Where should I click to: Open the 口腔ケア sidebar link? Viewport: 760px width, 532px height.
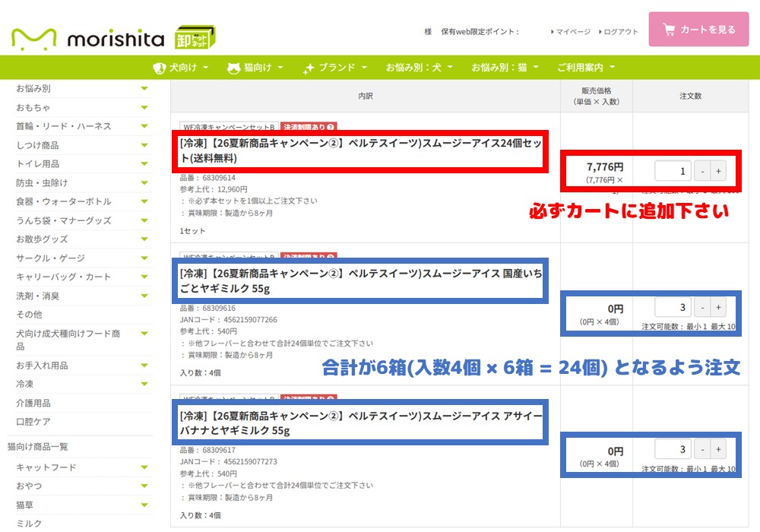[33, 422]
